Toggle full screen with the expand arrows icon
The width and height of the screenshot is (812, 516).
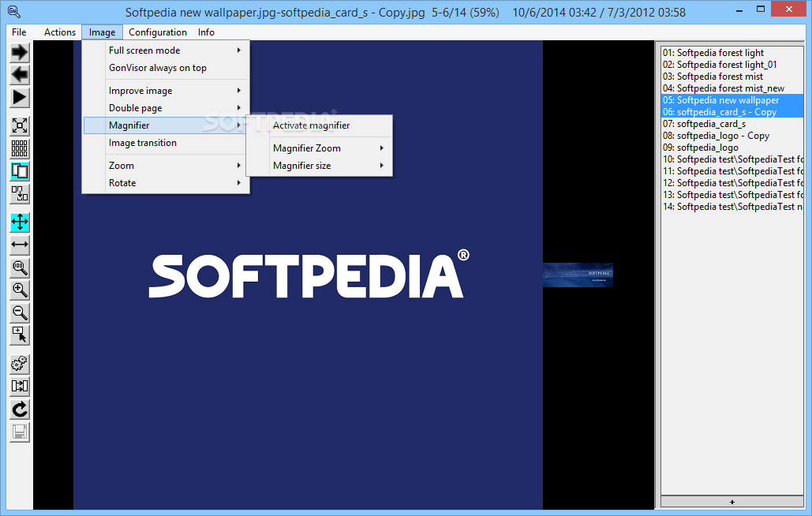(20, 125)
